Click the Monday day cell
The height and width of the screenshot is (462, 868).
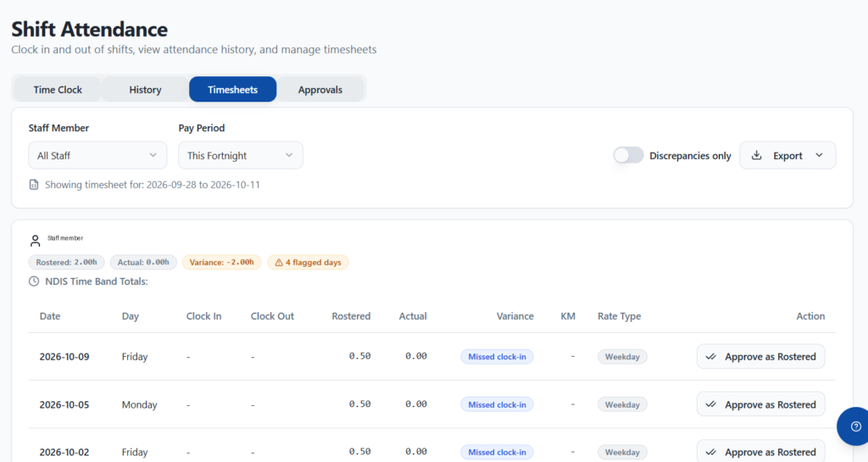tap(140, 404)
